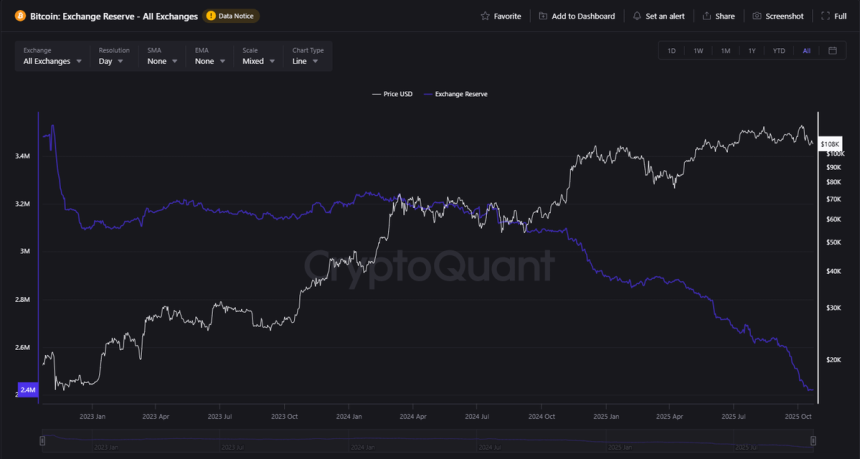Toggle the Exchange Reserve legend series

(456, 94)
